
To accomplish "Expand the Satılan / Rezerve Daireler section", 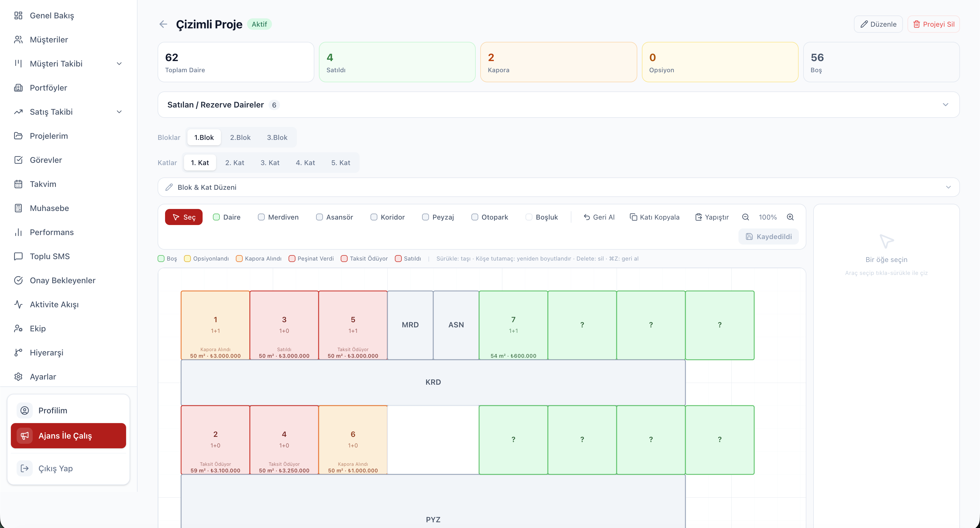I will point(558,105).
